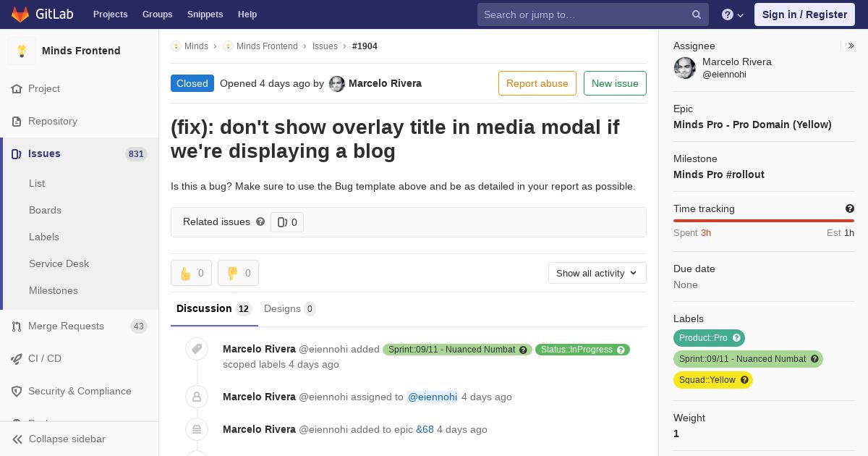Open the Help menu item

pyautogui.click(x=247, y=14)
